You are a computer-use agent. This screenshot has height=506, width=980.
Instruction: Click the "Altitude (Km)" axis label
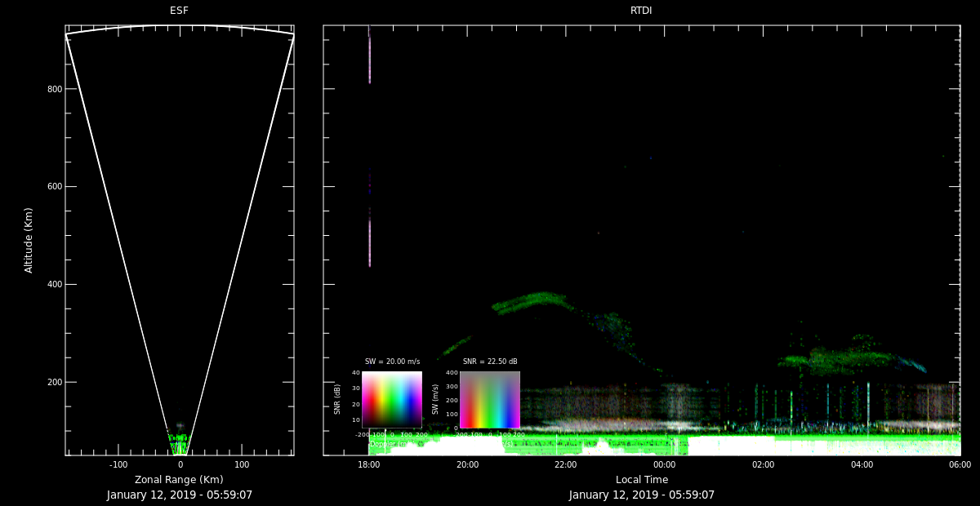coord(29,240)
